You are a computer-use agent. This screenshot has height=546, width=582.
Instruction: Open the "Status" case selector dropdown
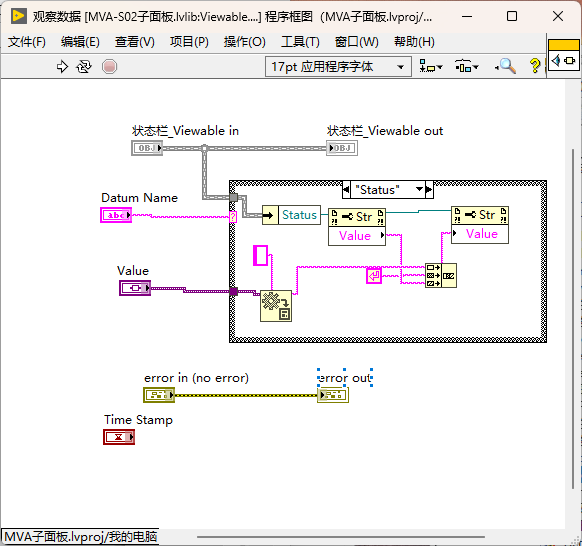point(419,189)
